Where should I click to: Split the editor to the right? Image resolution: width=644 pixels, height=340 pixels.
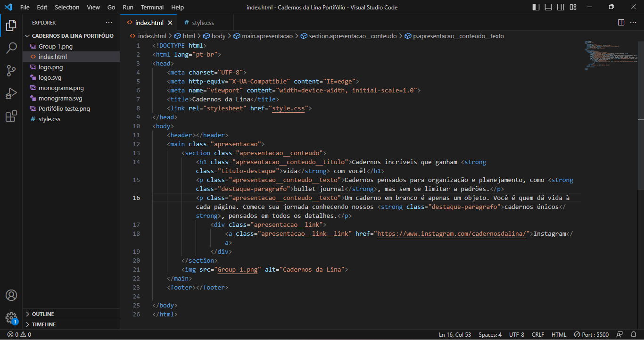[621, 23]
